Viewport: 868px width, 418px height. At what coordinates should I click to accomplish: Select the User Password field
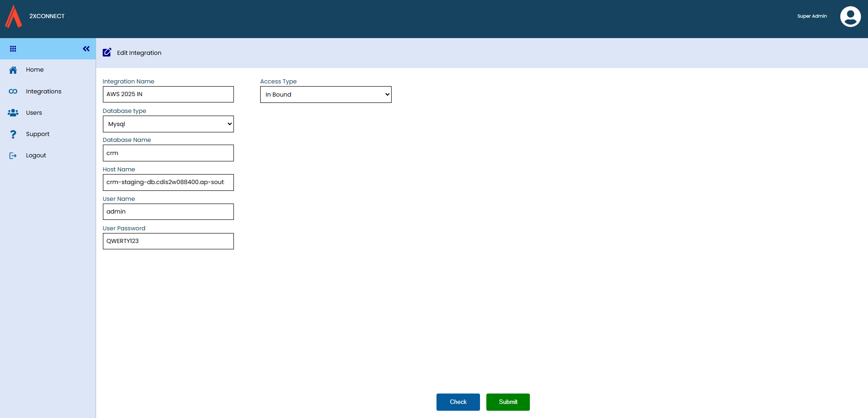168,241
